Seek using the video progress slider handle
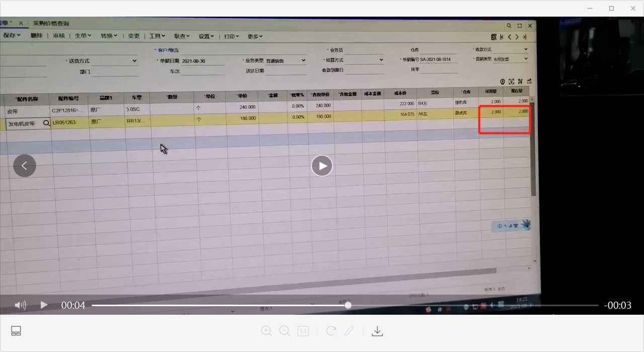 tap(348, 305)
